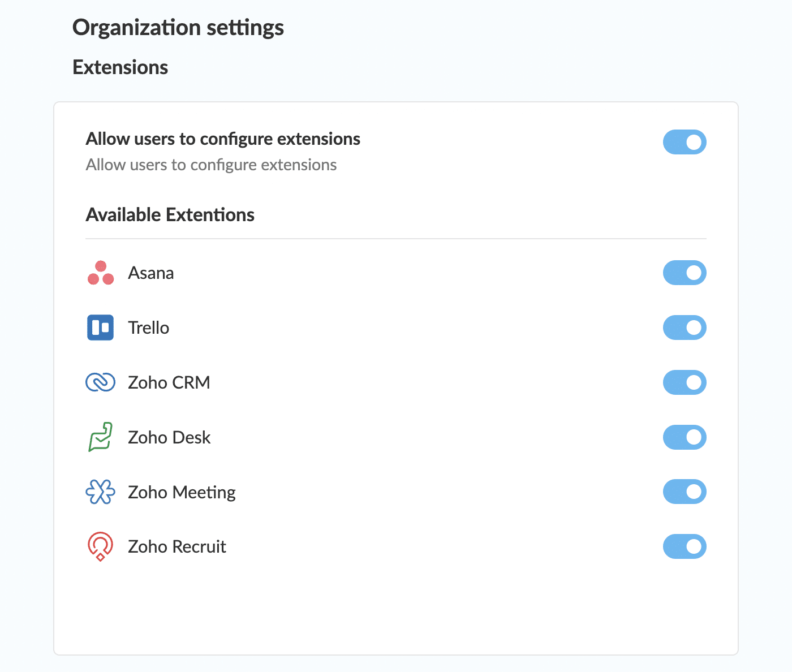Click the Zoho Desk extension name
This screenshot has height=672, width=792.
pos(169,437)
